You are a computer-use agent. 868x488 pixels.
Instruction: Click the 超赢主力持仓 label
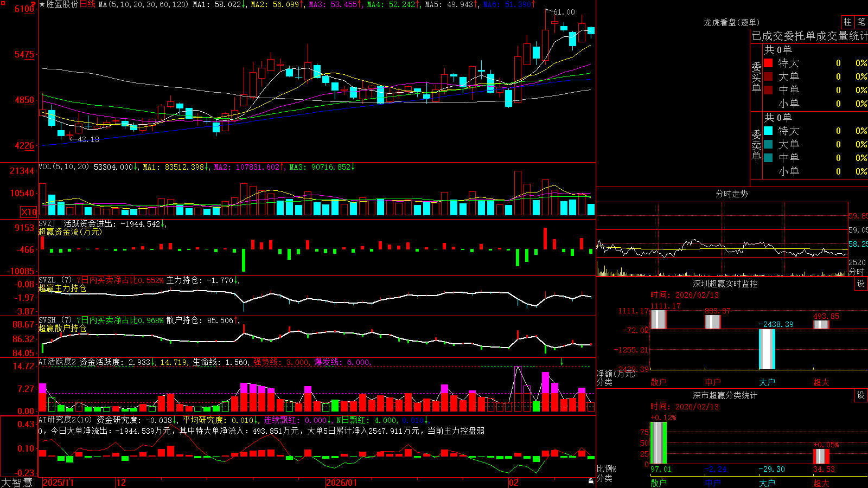[62, 288]
